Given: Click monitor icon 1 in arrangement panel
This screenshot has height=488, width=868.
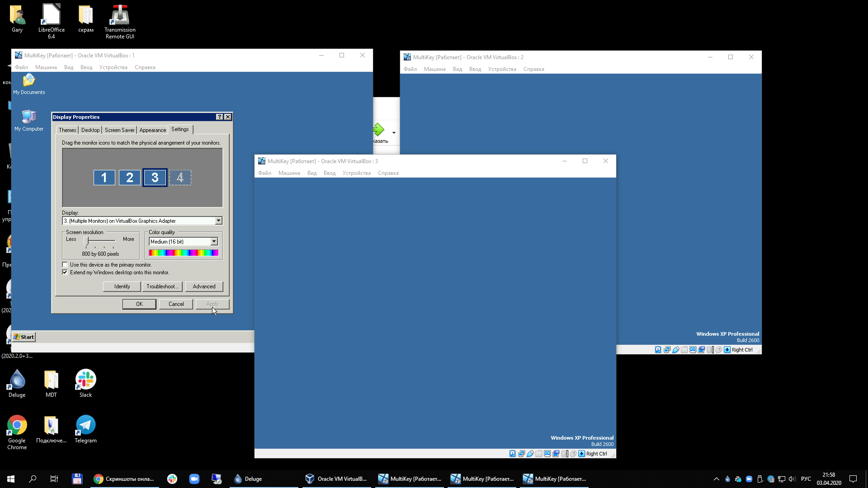Looking at the screenshot, I should pos(104,177).
